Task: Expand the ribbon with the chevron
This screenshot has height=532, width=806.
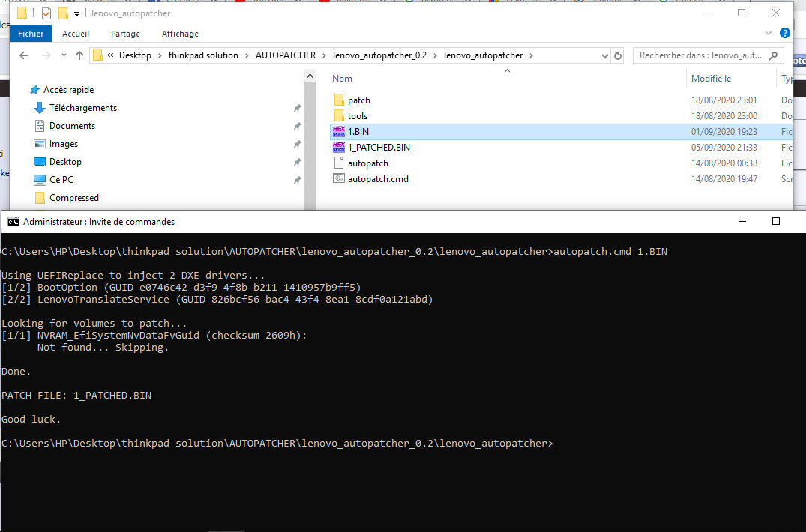Action: tap(768, 33)
